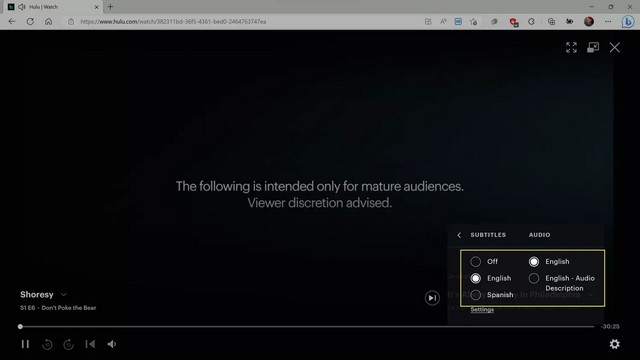Go back with the chevron beside Subtitles
Screen dimensions: 640x360
459,235
